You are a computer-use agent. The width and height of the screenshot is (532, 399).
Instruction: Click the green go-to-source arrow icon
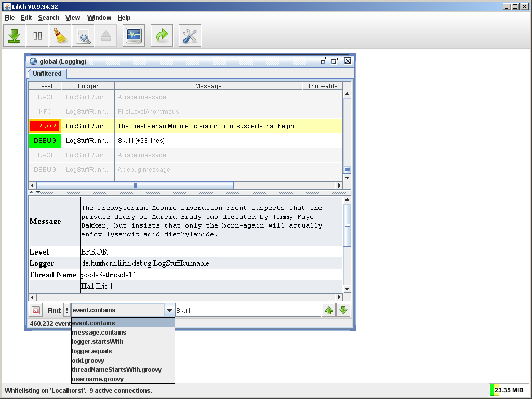(x=162, y=35)
